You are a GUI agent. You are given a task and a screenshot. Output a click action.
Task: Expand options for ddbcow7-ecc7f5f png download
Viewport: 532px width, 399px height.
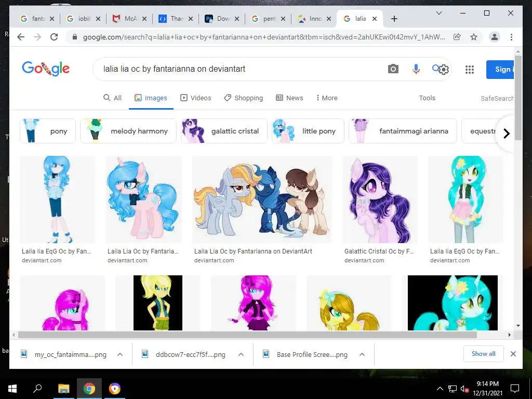241,354
